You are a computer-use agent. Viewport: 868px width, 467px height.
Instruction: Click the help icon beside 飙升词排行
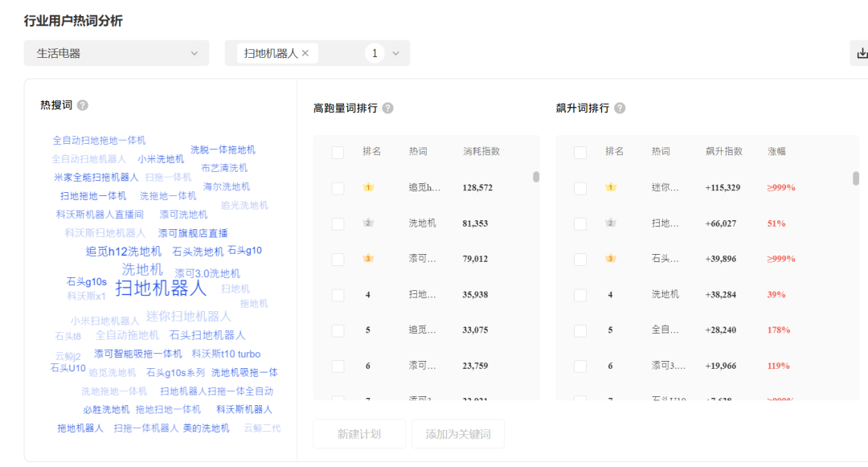click(620, 108)
